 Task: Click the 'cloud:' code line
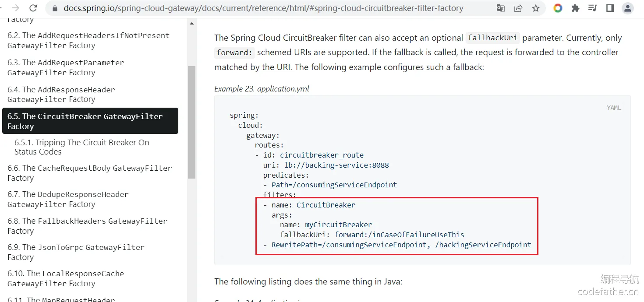tap(251, 125)
